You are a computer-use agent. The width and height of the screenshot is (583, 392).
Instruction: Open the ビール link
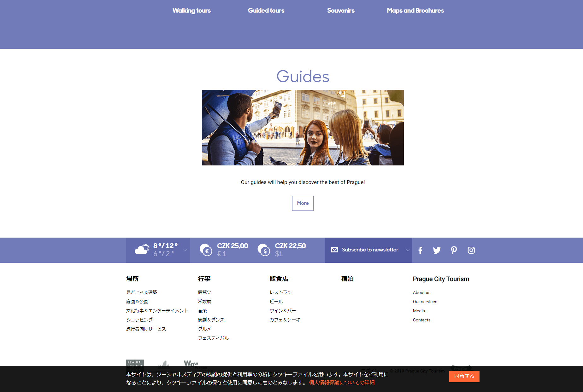point(276,302)
